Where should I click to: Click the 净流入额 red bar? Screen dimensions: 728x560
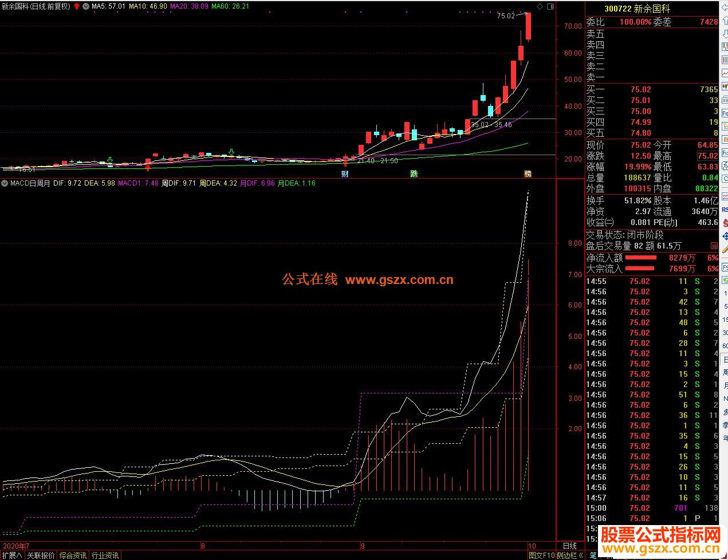tap(641, 258)
